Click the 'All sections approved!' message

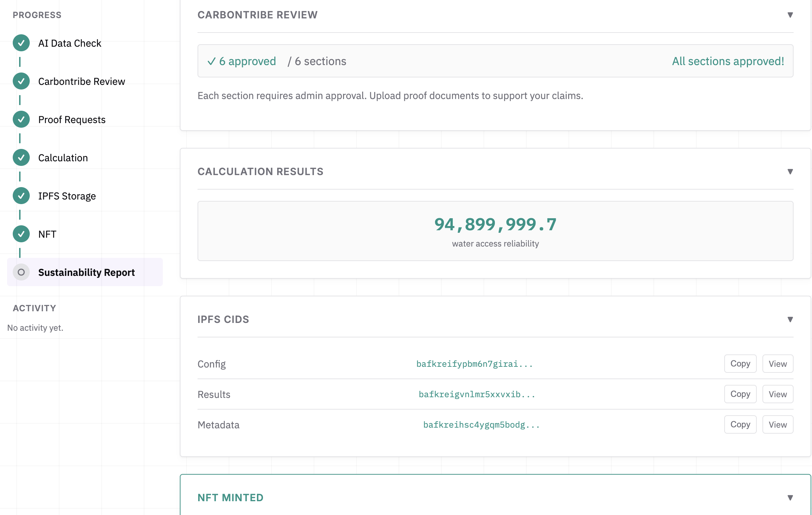tap(728, 61)
